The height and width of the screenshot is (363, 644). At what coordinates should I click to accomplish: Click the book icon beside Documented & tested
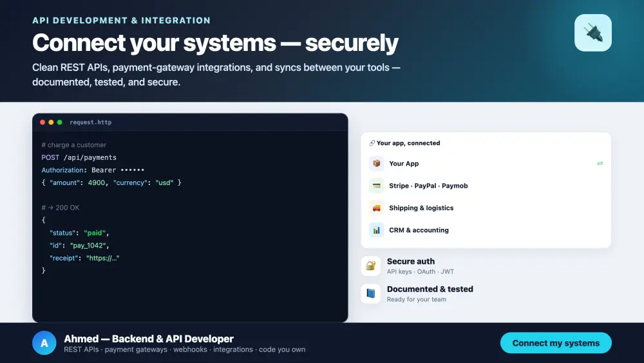370,293
